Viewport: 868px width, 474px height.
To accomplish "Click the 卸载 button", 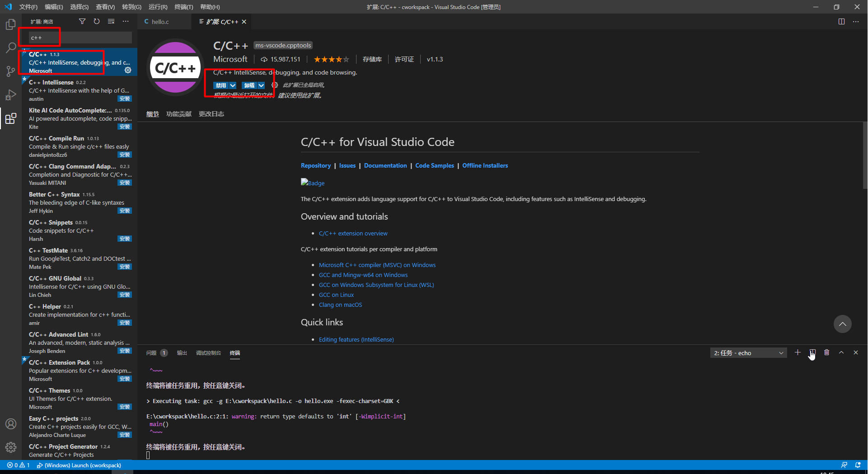I will tap(249, 85).
